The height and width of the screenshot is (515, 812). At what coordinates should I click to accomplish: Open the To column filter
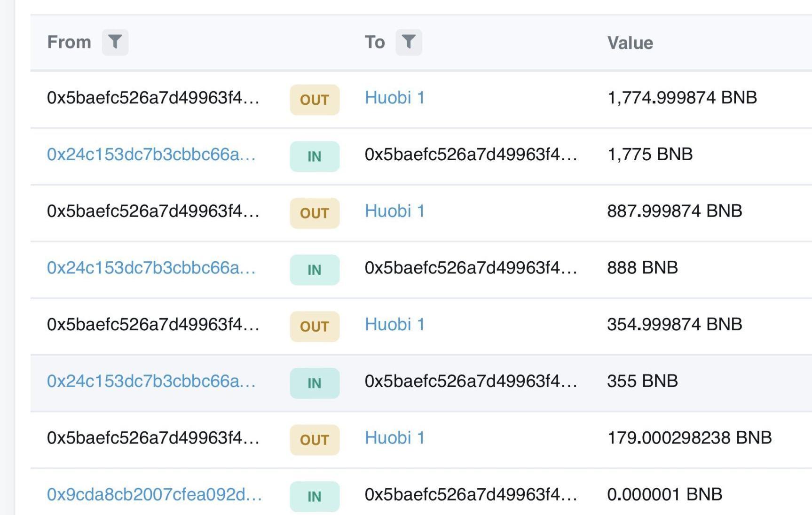coord(409,42)
